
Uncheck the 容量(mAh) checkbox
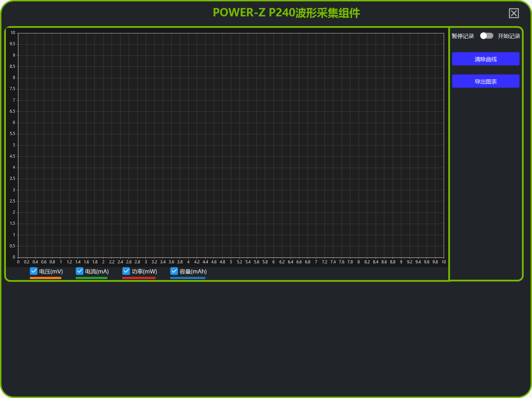(x=174, y=271)
